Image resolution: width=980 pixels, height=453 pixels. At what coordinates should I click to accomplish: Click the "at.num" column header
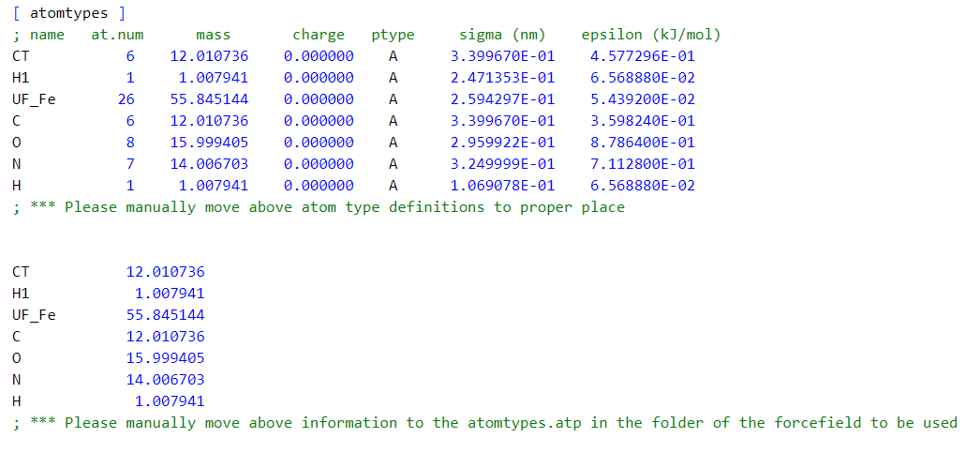[117, 35]
